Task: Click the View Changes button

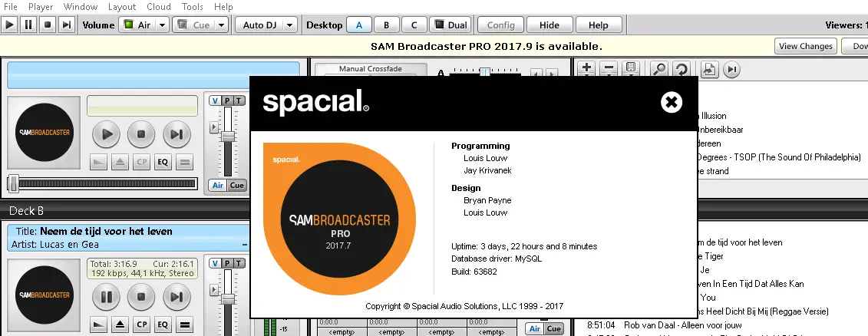Action: click(x=805, y=46)
